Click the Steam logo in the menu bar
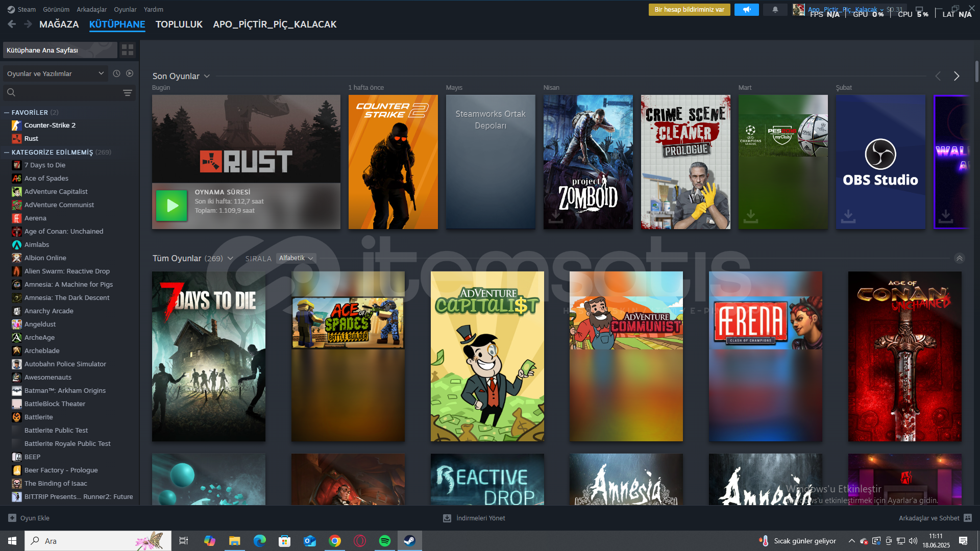Screen dimensions: 980x551 [11, 9]
